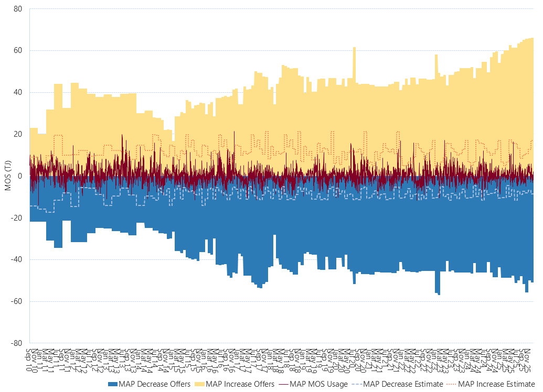
Task: Click the 80 value on the y-axis
Action: coord(19,7)
